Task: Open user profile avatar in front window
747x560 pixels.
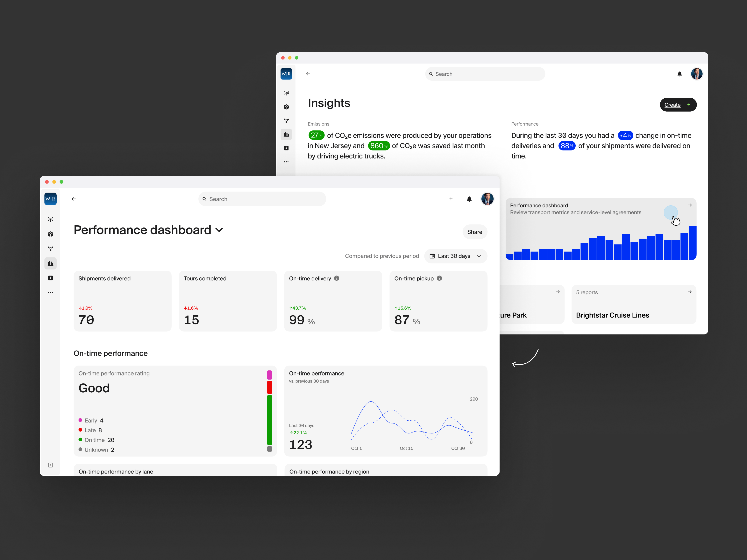Action: (487, 199)
